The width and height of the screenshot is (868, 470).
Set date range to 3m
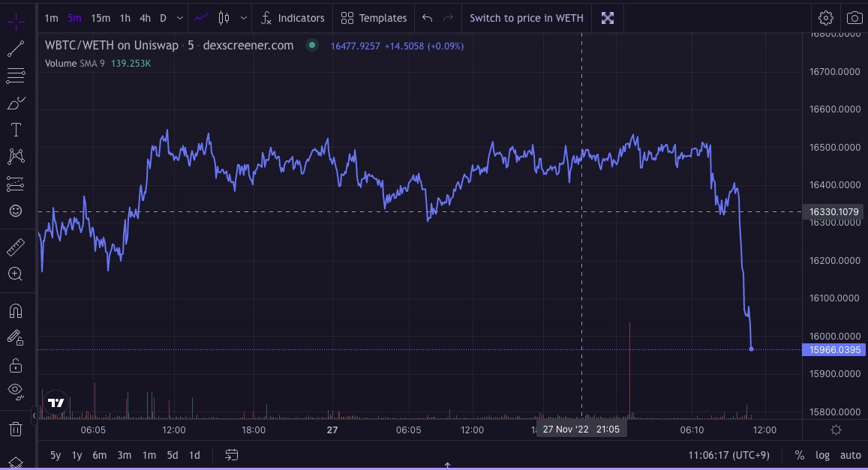pyautogui.click(x=124, y=455)
